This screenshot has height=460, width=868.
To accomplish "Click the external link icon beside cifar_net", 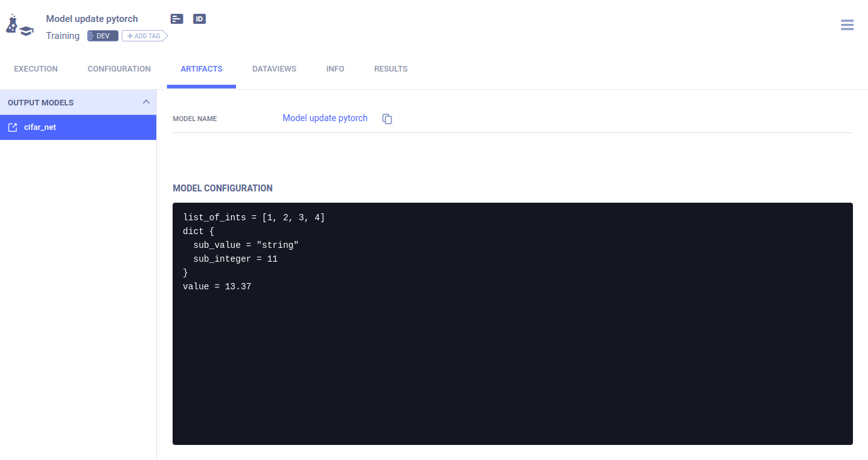I will point(13,127).
